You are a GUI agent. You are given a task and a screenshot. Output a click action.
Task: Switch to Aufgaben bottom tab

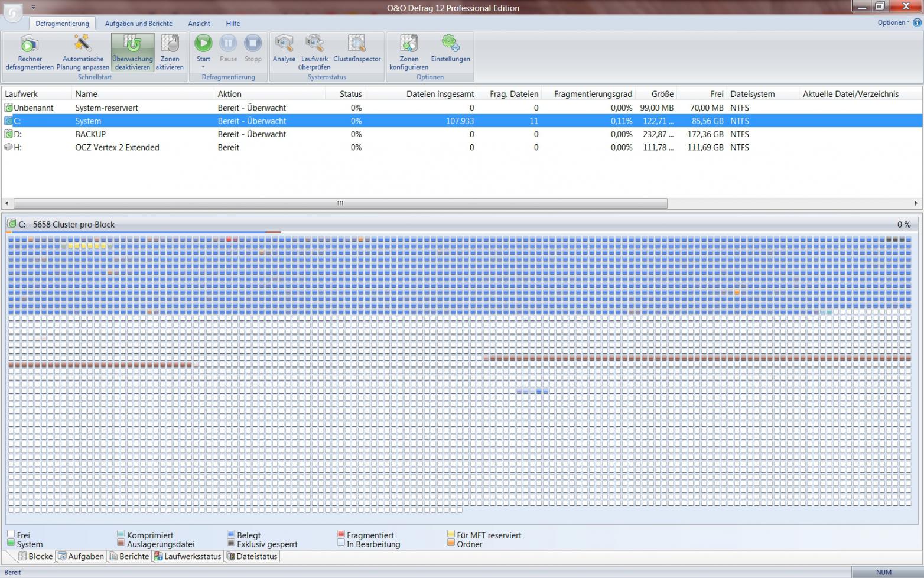[81, 556]
